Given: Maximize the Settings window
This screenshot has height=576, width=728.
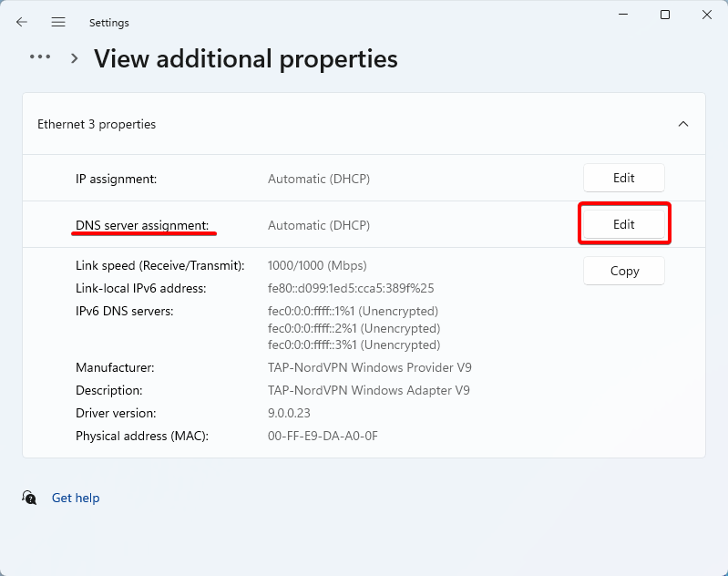Looking at the screenshot, I should (665, 15).
